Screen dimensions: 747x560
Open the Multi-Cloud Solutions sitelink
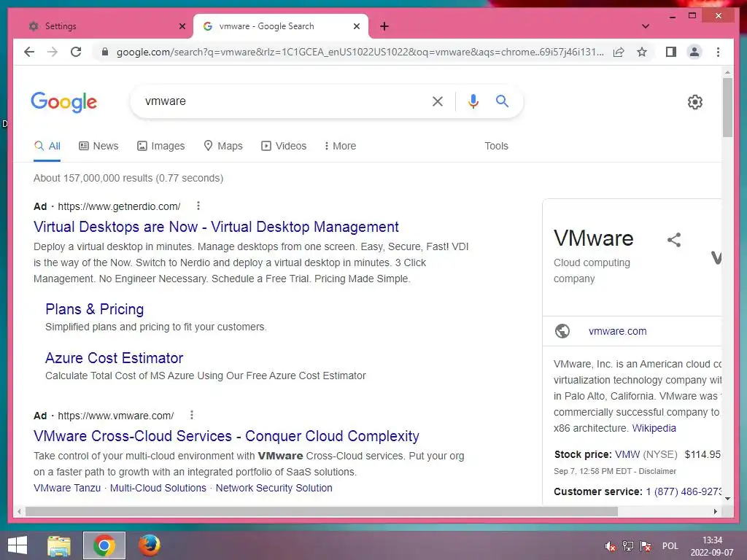coord(158,488)
